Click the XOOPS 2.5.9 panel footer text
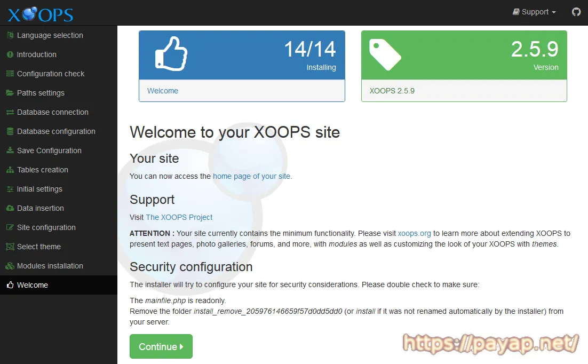Viewport: 588px width, 364px height. point(392,91)
